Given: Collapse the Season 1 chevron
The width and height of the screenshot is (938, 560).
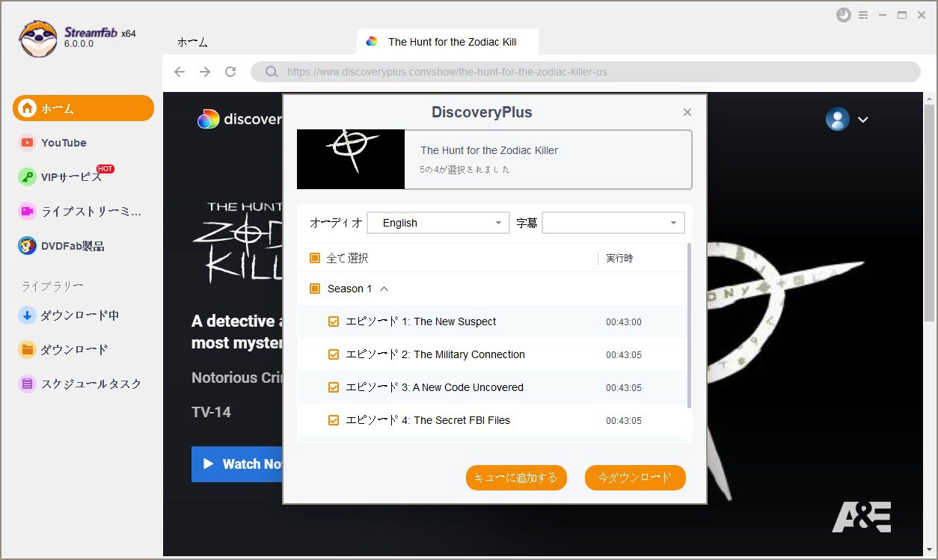Looking at the screenshot, I should click(384, 289).
